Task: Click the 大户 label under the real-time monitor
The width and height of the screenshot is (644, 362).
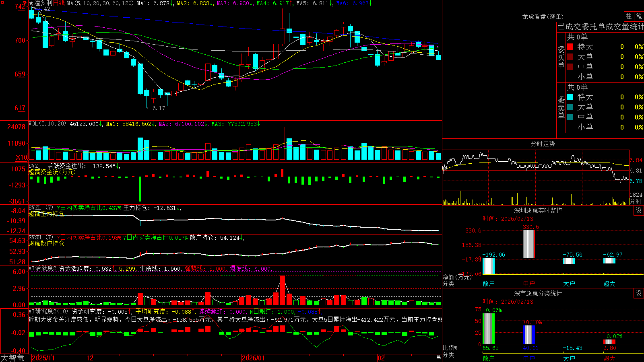Action: [569, 284]
